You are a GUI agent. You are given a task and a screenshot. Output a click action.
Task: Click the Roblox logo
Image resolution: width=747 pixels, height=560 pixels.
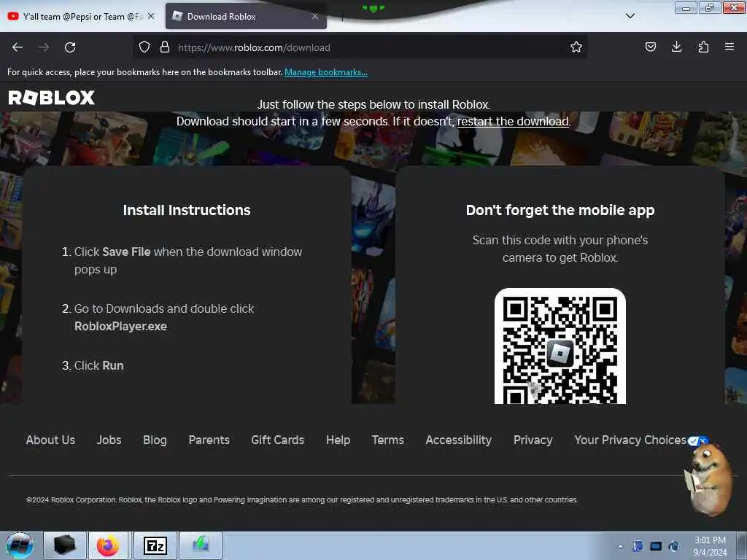point(52,98)
